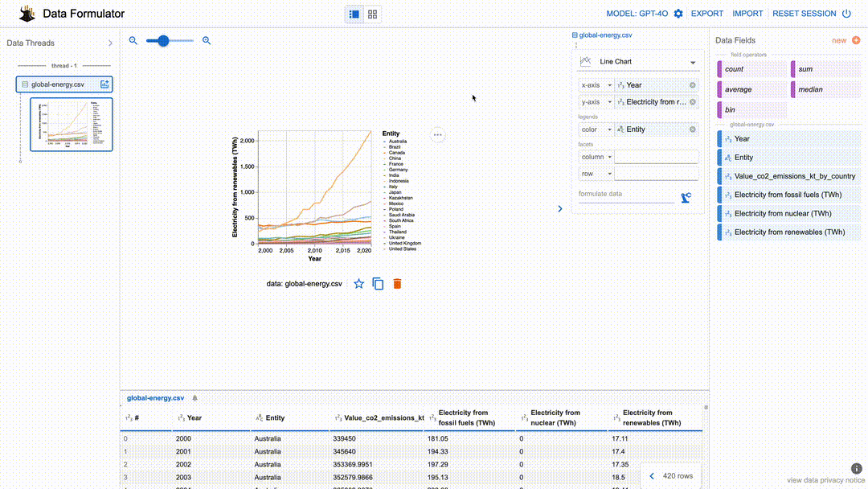Click the Entity column header
This screenshot has width=868, height=489.
289,418
